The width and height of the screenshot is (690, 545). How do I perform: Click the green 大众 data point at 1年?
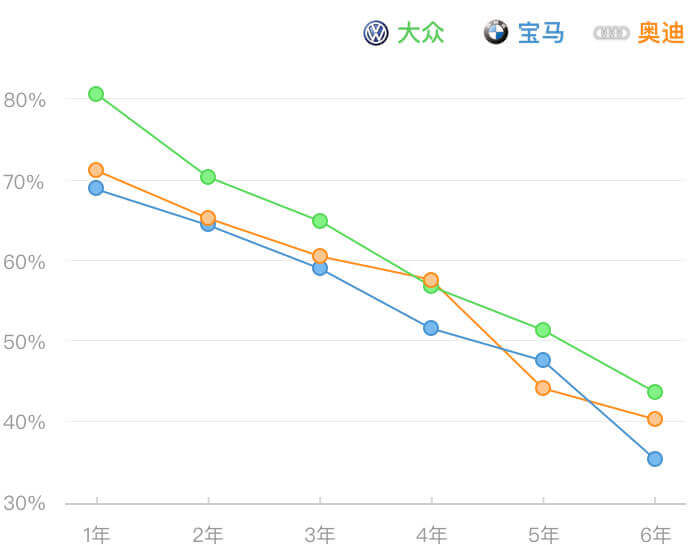click(x=96, y=94)
